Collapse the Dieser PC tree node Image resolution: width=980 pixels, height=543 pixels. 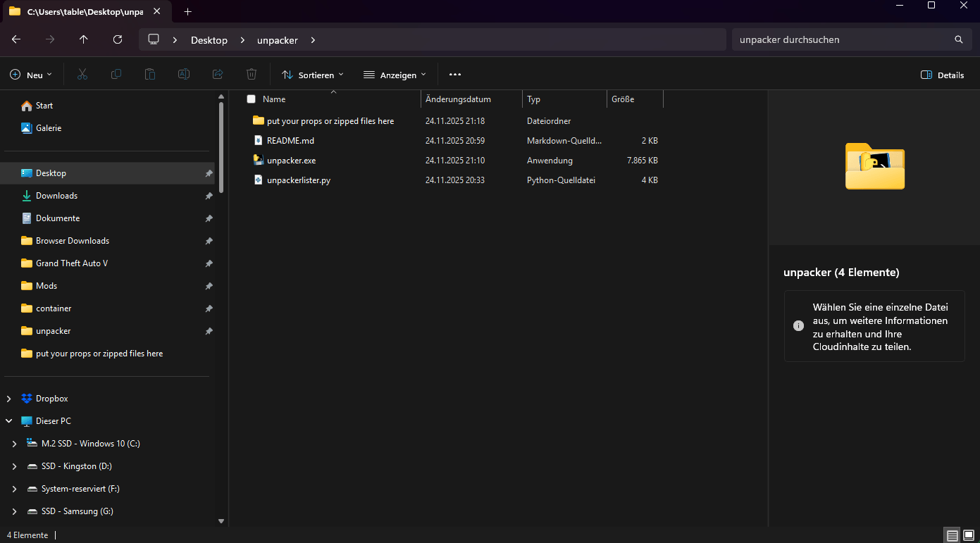9,421
